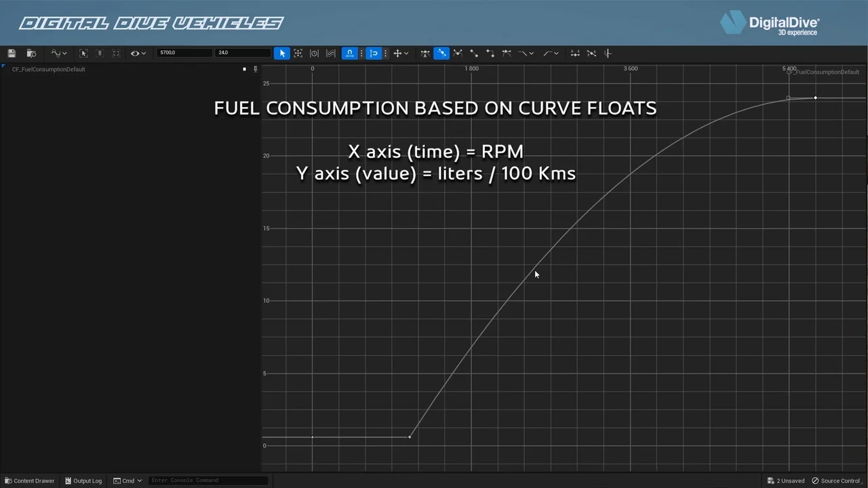Toggle value snapping for keys
The height and width of the screenshot is (488, 868).
[374, 53]
